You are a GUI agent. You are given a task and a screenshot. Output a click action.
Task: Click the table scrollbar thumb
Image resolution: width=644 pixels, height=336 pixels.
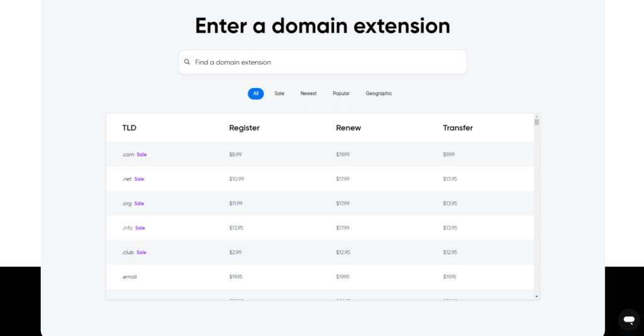[x=536, y=122]
